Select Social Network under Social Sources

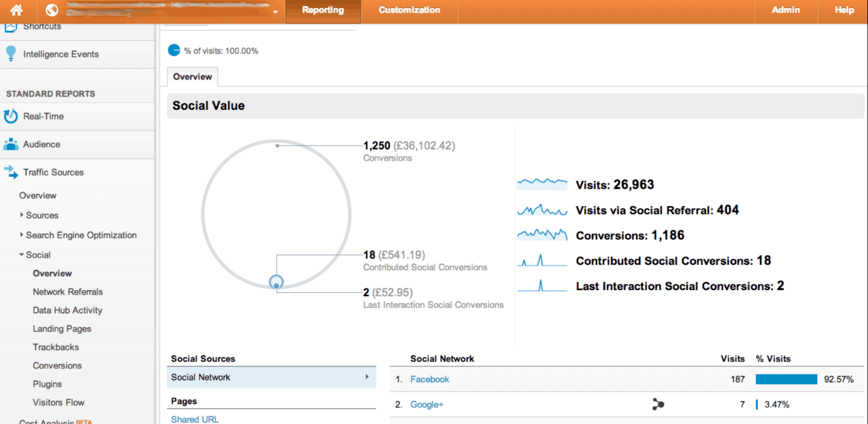pyautogui.click(x=271, y=377)
